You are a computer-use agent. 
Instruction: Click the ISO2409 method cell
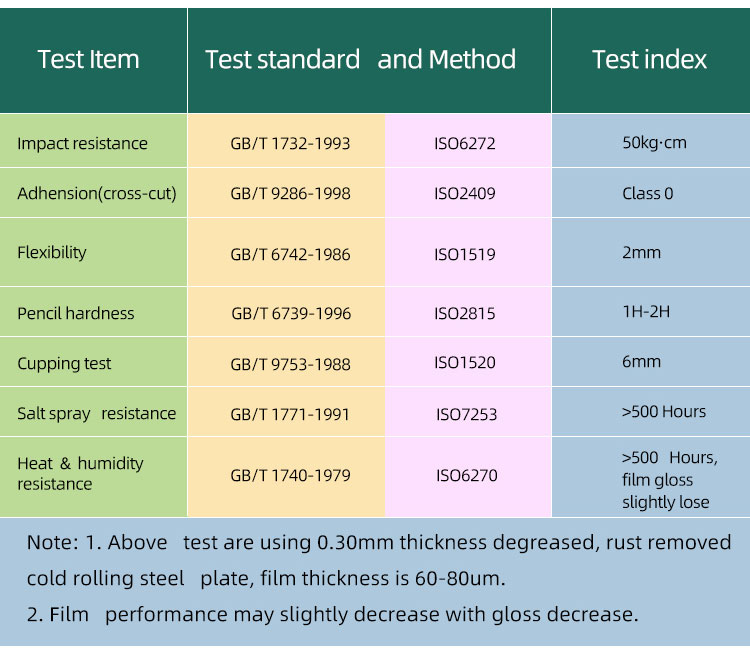pos(464,194)
